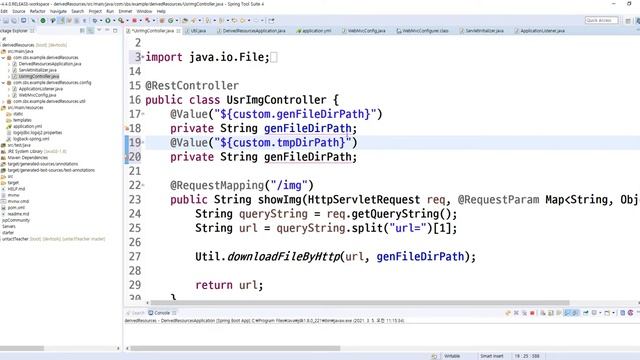The image size is (640, 360).
Task: Expand folded imports at line 3
Action: pyautogui.click(x=143, y=57)
